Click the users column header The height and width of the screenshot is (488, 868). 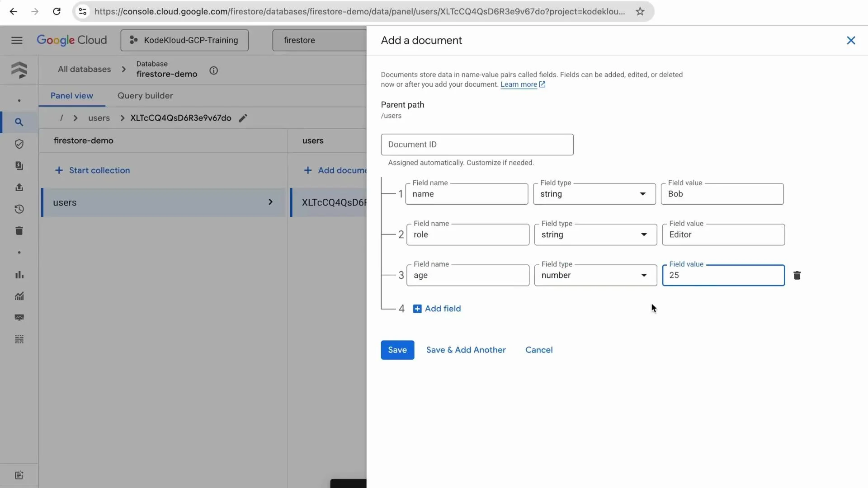(x=313, y=141)
